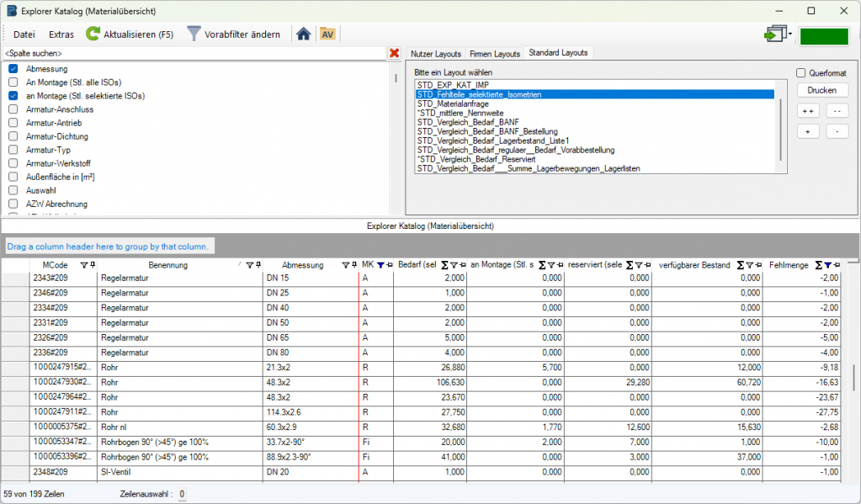Tick the Querformat checkbox

coord(801,73)
